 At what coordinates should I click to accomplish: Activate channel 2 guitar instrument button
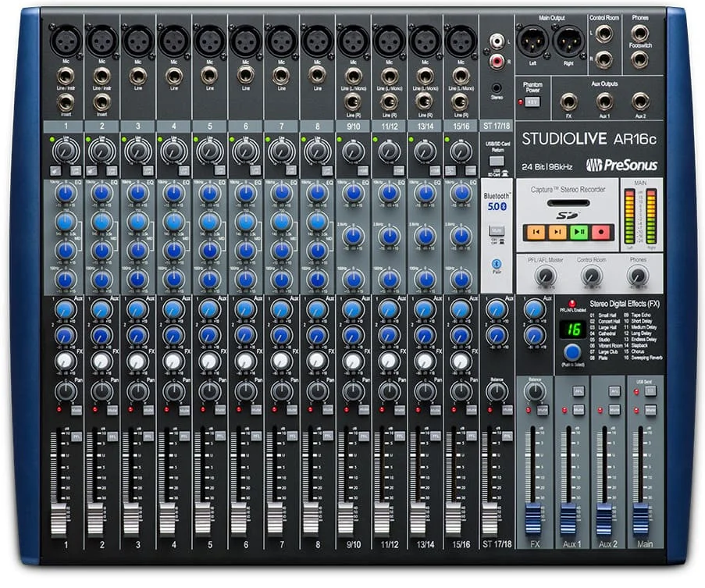91,170
